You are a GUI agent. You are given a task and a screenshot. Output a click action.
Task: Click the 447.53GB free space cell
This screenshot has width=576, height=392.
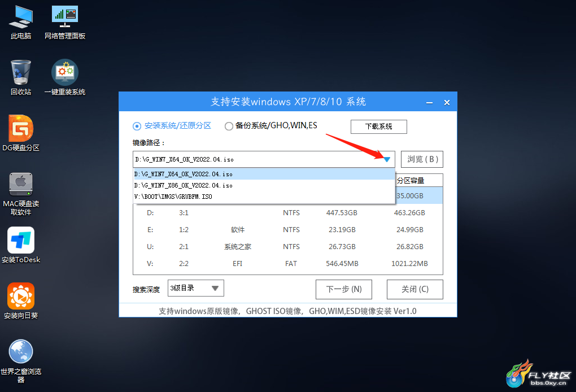pyautogui.click(x=342, y=213)
